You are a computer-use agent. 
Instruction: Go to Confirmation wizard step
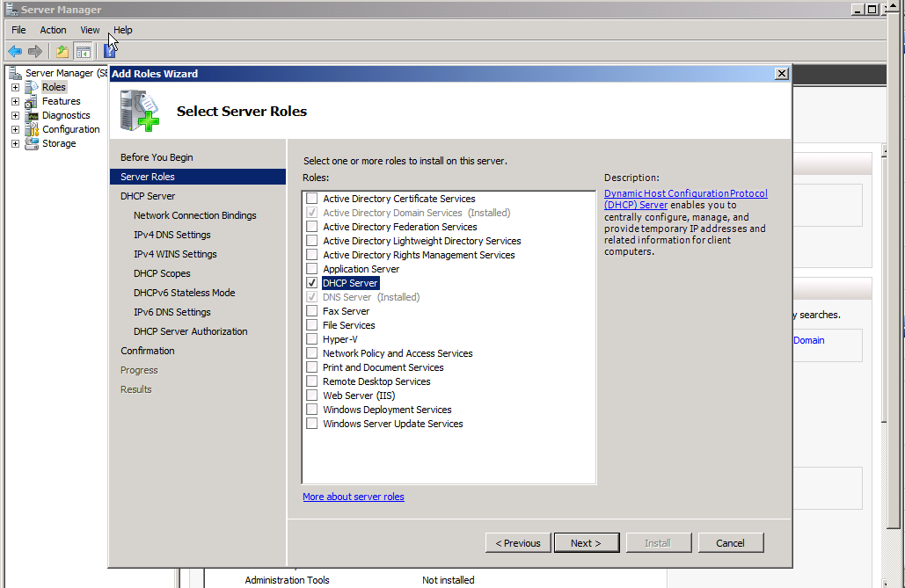click(147, 351)
